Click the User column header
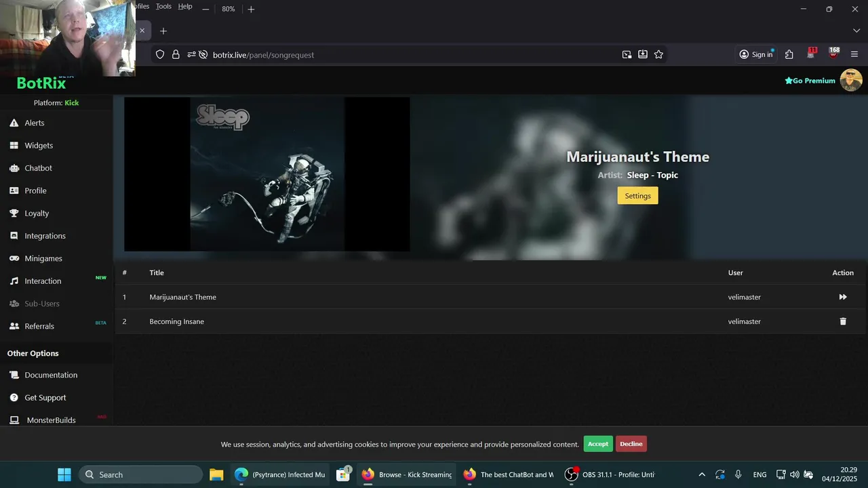 click(736, 272)
